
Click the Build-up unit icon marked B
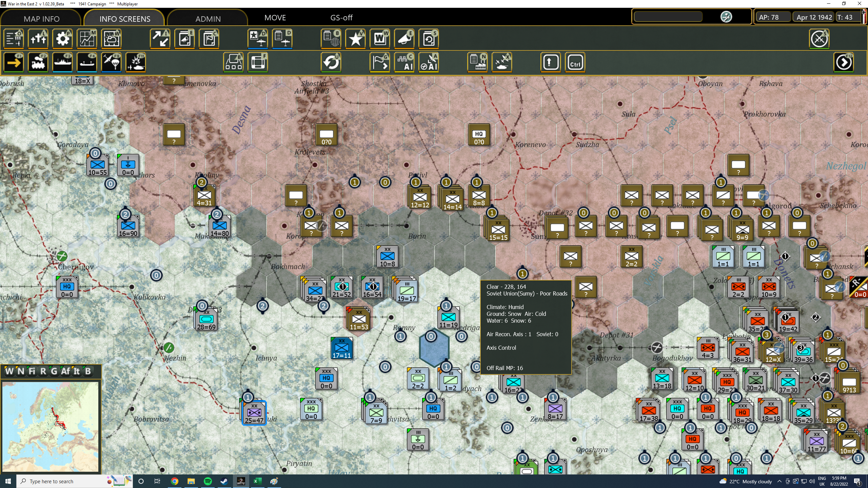click(x=234, y=63)
